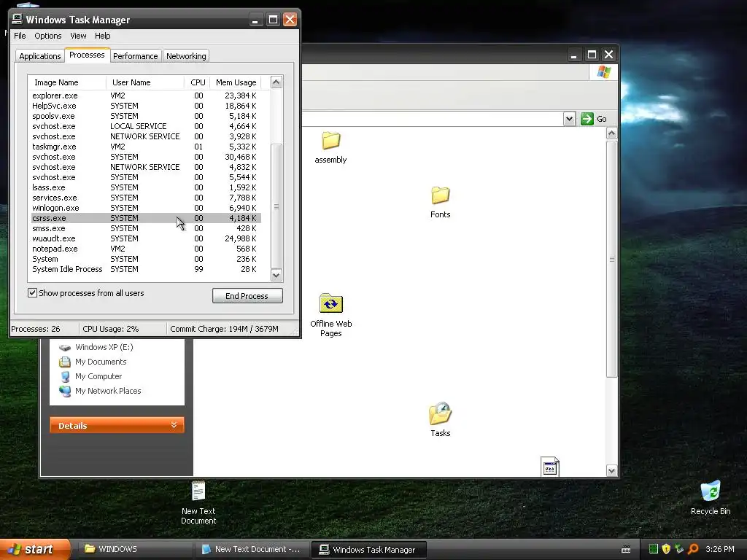The height and width of the screenshot is (560, 747).
Task: Sort by the CPU column header
Action: point(198,82)
